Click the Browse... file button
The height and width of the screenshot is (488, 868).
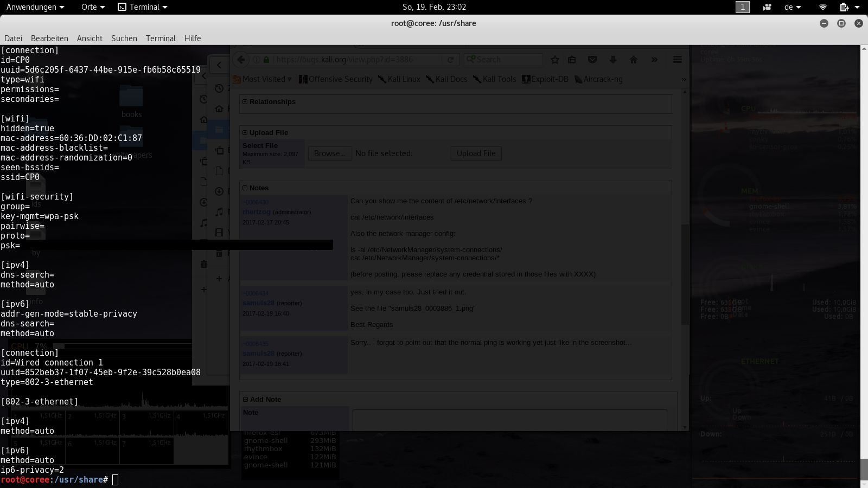[x=330, y=153]
